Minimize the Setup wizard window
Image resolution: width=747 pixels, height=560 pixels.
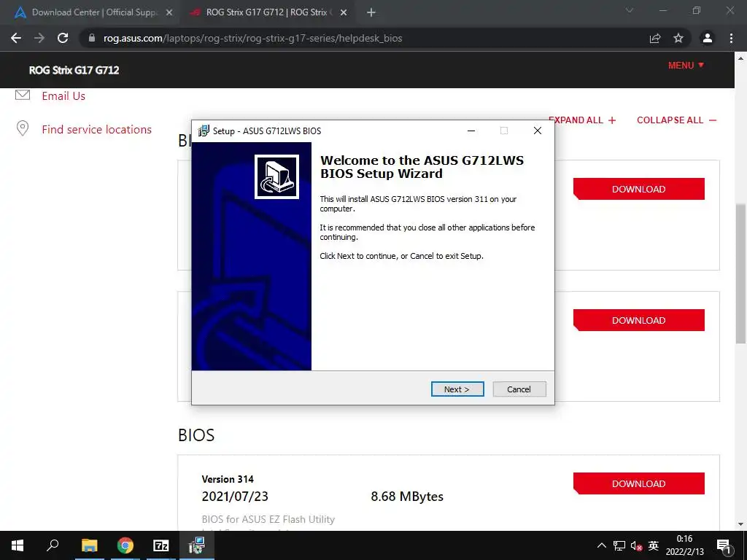[471, 131]
